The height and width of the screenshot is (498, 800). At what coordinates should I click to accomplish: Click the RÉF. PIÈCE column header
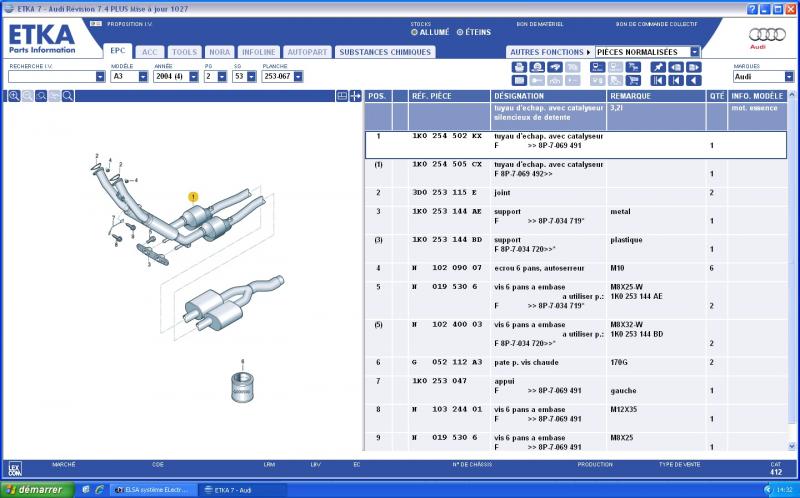[x=449, y=96]
